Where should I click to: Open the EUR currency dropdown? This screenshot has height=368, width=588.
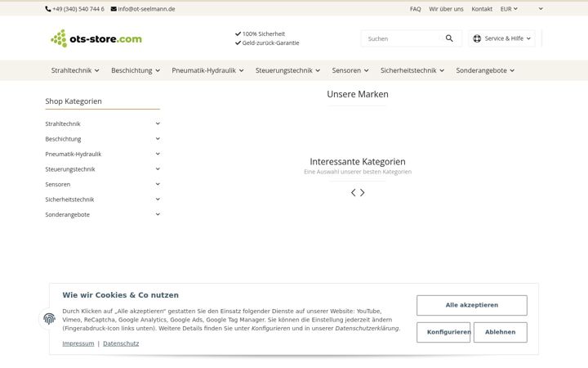[x=509, y=9]
